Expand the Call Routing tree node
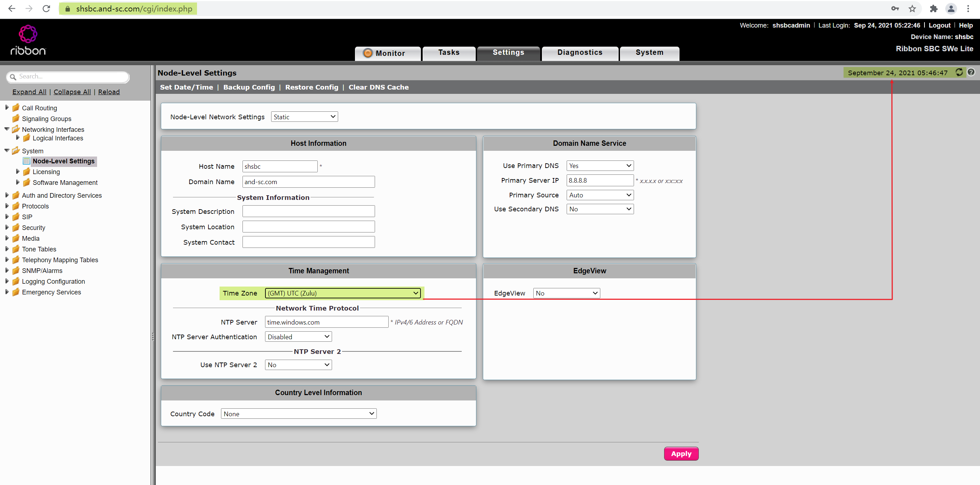The image size is (980, 485). 7,107
